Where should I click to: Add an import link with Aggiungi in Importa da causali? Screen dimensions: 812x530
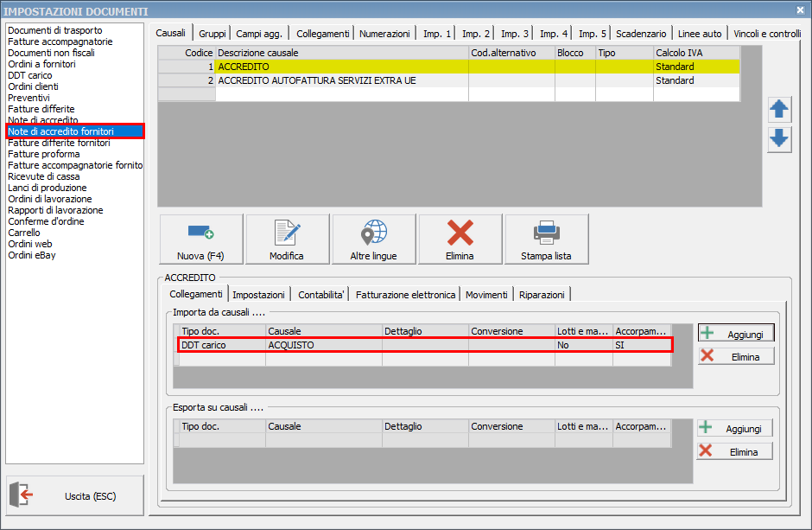tap(736, 334)
